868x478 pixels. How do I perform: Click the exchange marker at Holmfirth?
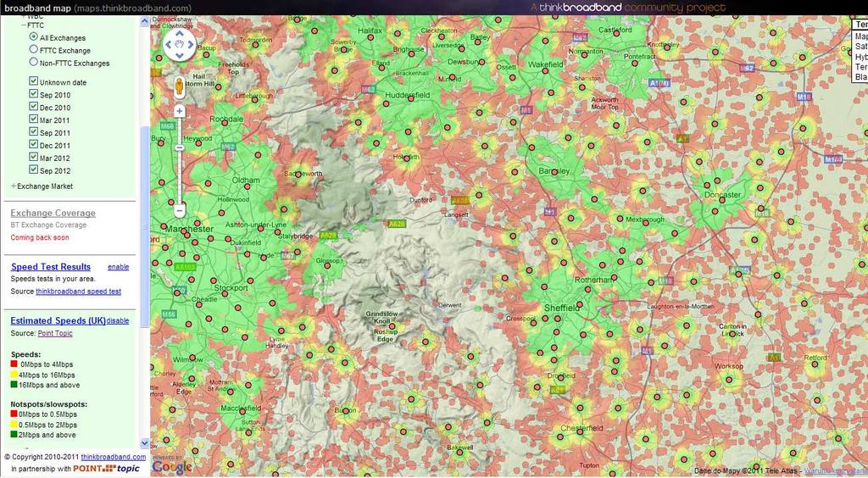coord(408,158)
